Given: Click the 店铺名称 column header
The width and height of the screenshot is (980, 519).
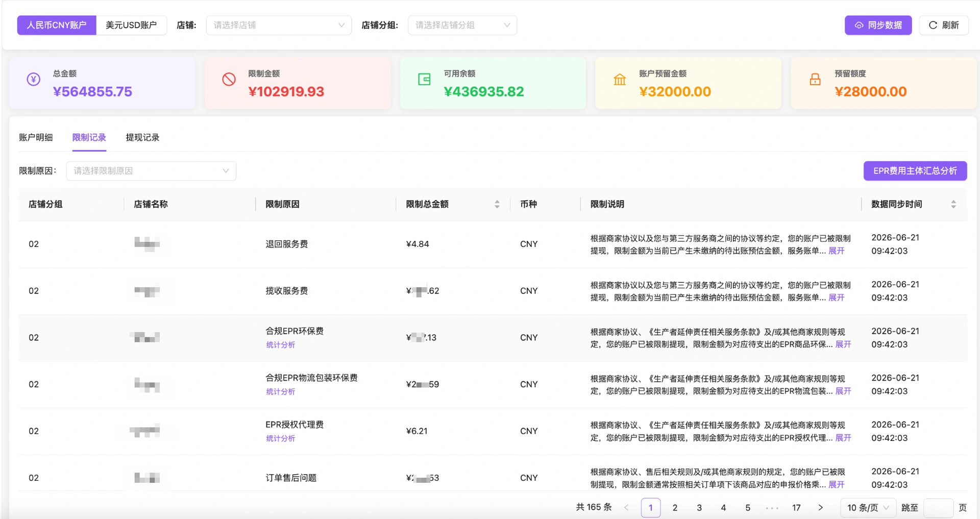Looking at the screenshot, I should click(x=151, y=204).
